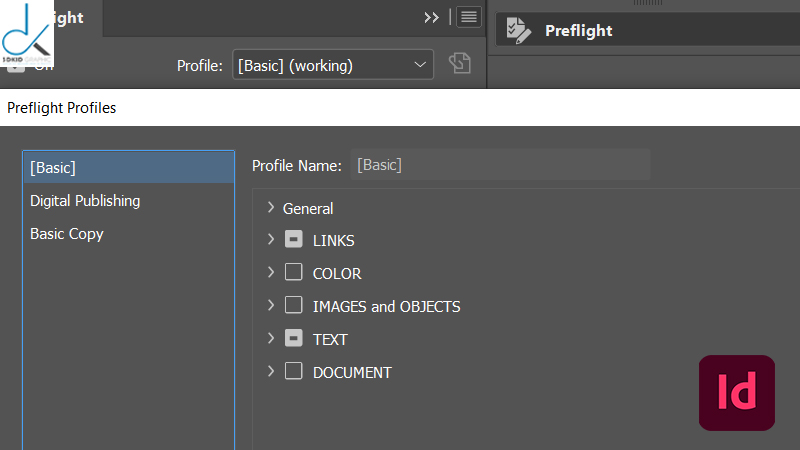Open the Preflight panel hamburger menu
Screen dimensions: 800x450
point(469,17)
